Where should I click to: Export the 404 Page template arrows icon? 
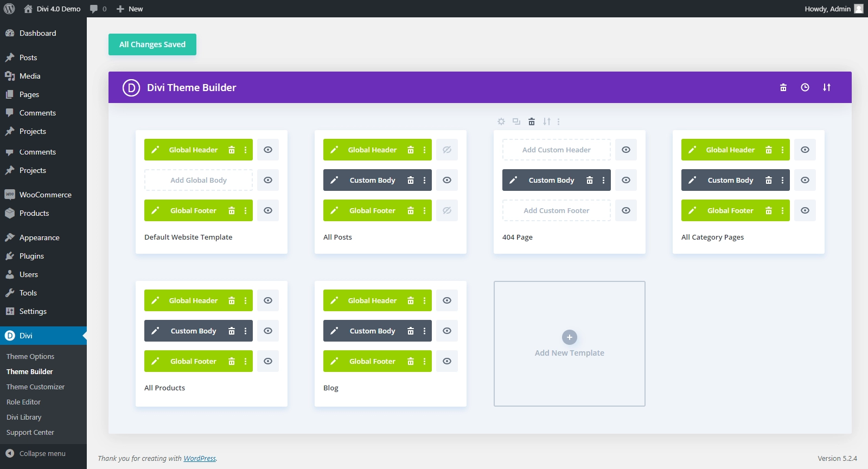[547, 121]
